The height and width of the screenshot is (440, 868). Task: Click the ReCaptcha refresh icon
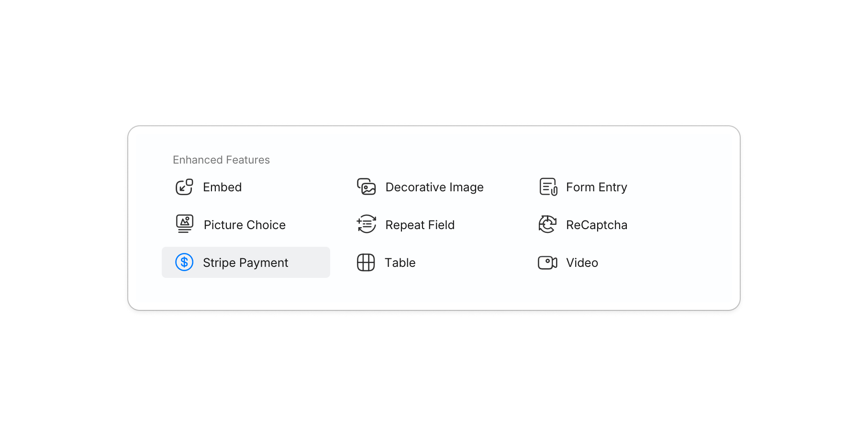(x=547, y=224)
